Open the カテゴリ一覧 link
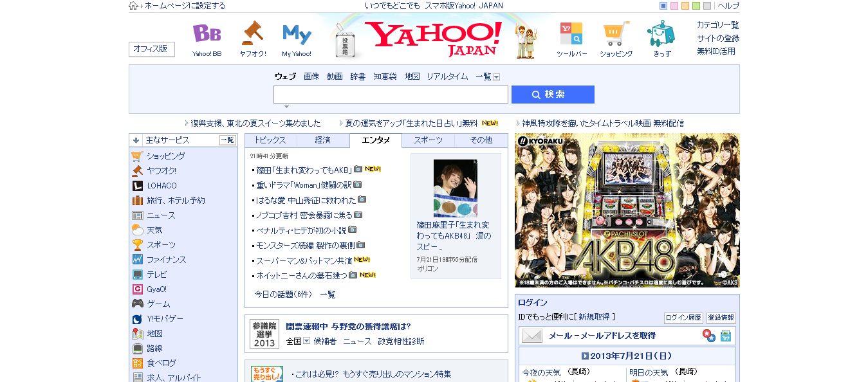The image size is (868, 382). [718, 25]
